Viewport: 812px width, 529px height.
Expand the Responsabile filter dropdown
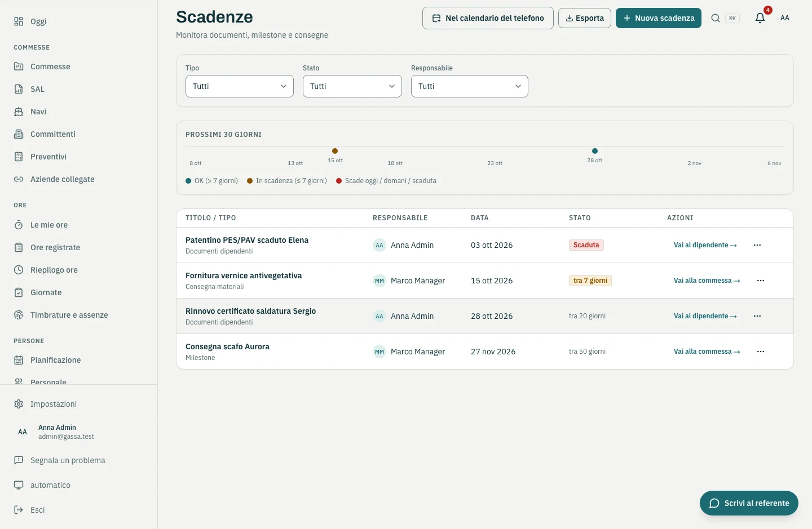pos(470,86)
